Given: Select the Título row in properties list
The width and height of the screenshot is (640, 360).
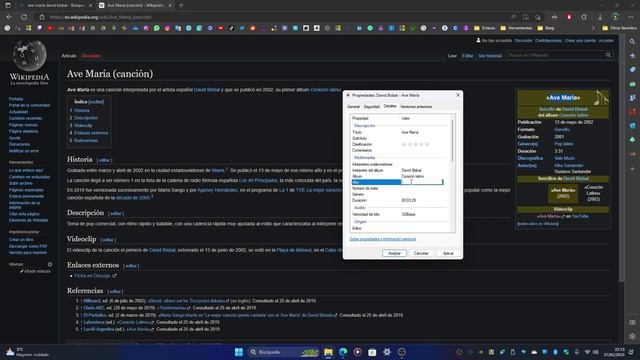Looking at the screenshot, I should 400,133.
